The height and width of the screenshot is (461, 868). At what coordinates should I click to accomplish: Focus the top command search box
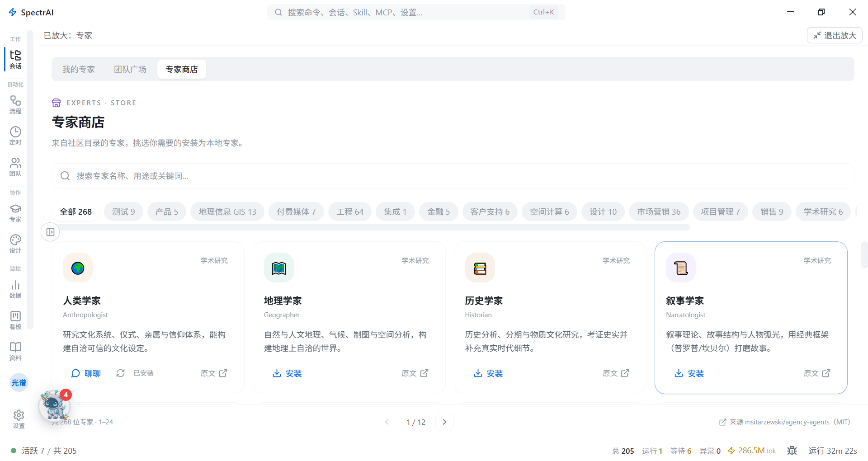point(416,12)
